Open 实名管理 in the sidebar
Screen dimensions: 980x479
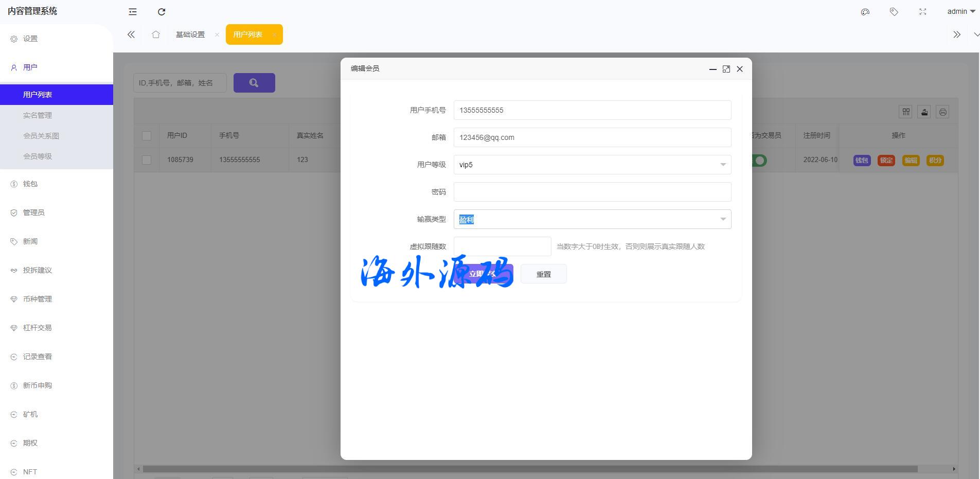(38, 115)
